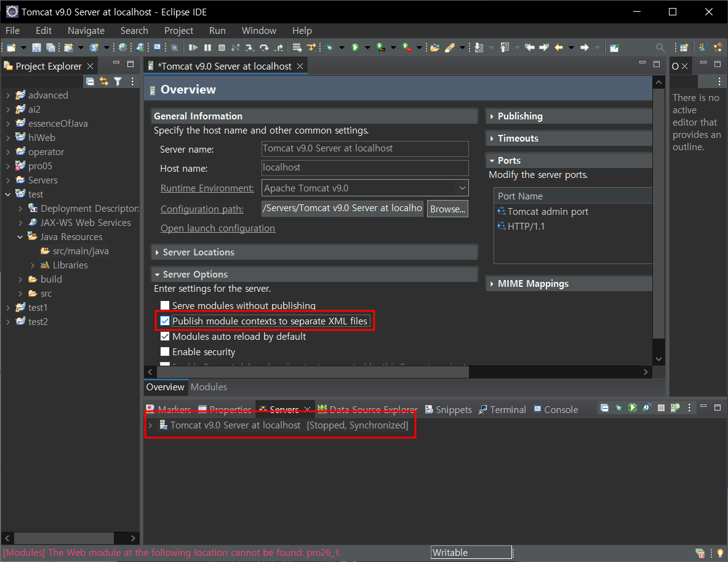This screenshot has width=728, height=562.
Task: Collapse the Ports section
Action: pos(492,161)
